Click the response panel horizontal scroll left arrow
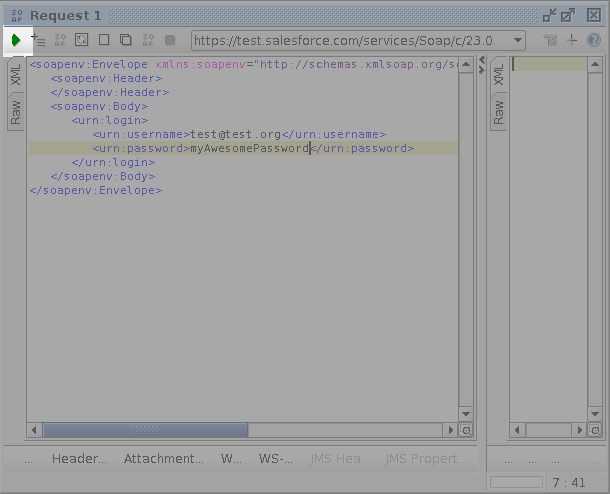Image resolution: width=610 pixels, height=494 pixels. point(517,430)
